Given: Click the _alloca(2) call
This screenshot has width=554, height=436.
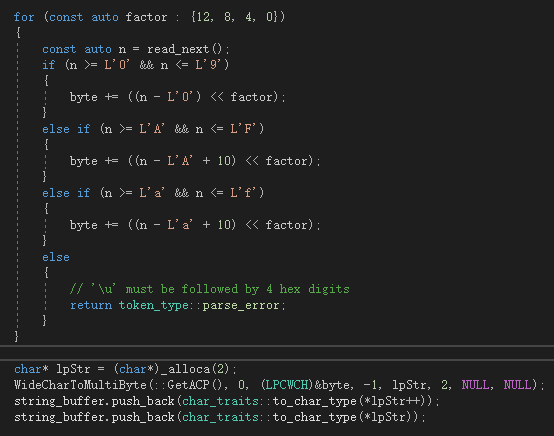Looking at the screenshot, I should 195,369.
